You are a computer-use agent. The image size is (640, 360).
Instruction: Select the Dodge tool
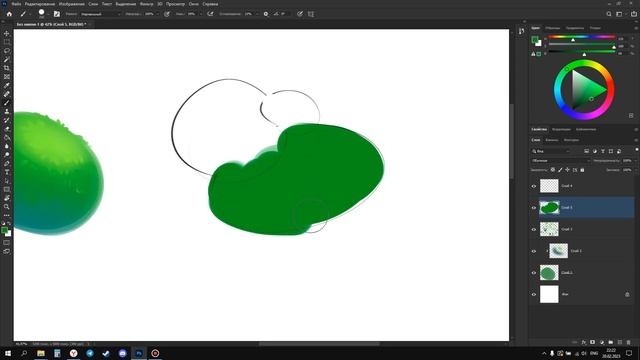coord(7,155)
